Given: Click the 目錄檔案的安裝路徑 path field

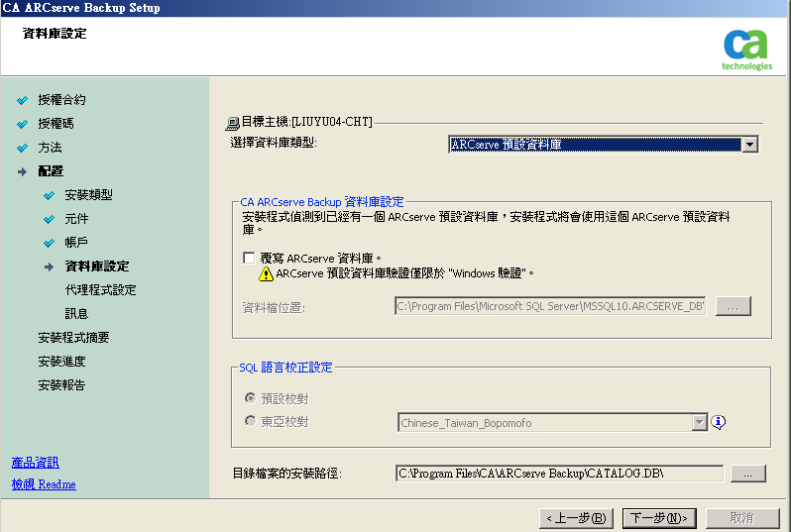Looking at the screenshot, I should click(559, 474).
